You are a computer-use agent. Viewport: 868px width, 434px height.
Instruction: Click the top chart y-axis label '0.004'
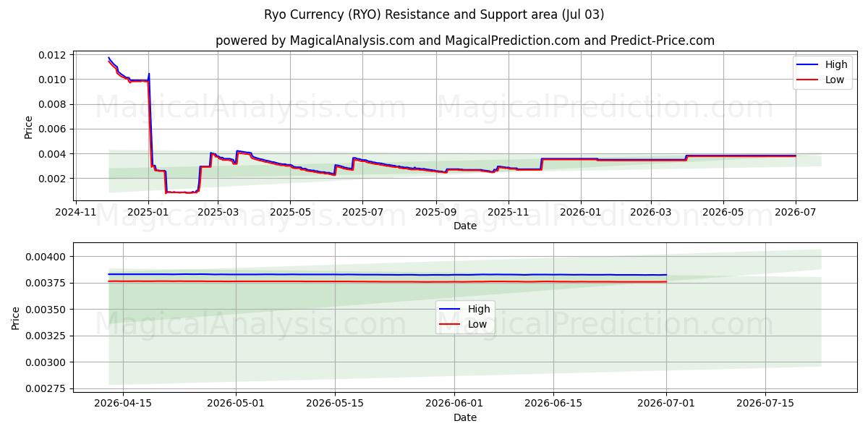tap(54, 154)
